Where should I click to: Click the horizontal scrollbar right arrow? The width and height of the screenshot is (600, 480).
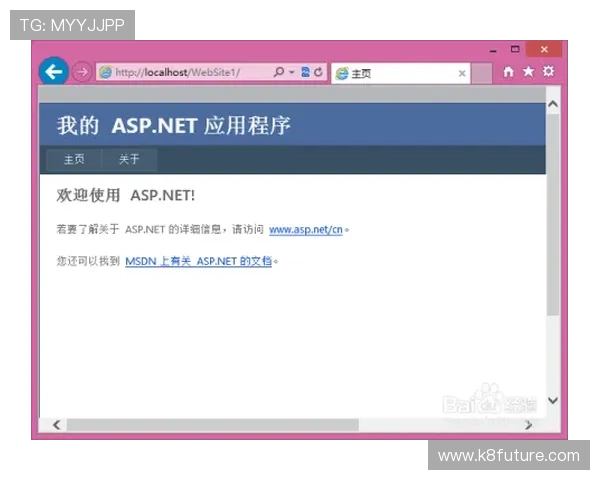click(528, 425)
